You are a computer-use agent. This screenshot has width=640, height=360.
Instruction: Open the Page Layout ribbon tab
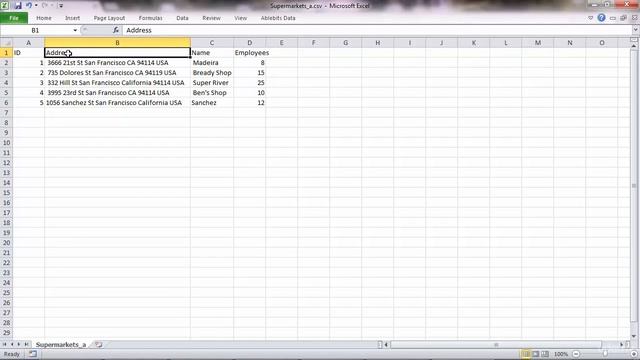pyautogui.click(x=109, y=18)
